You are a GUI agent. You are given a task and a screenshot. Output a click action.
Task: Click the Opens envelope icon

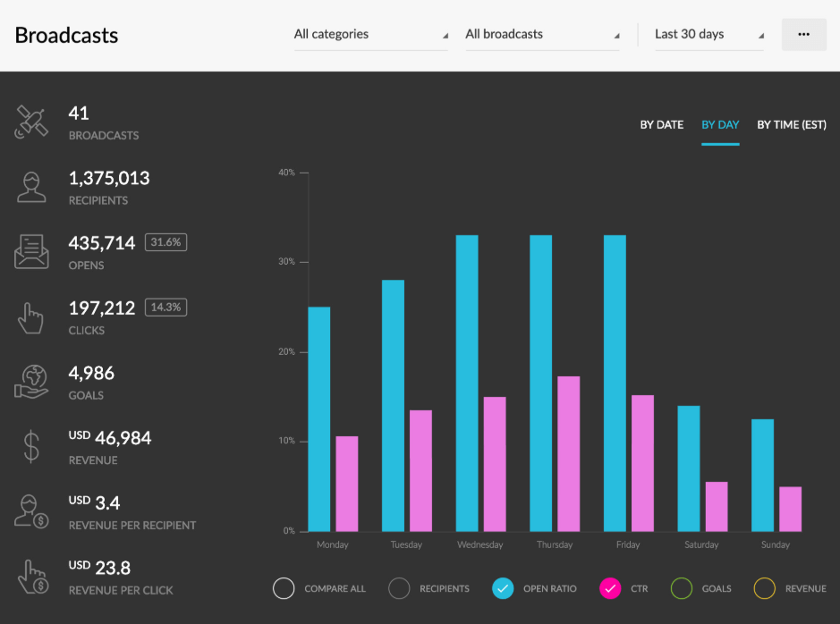(x=31, y=252)
